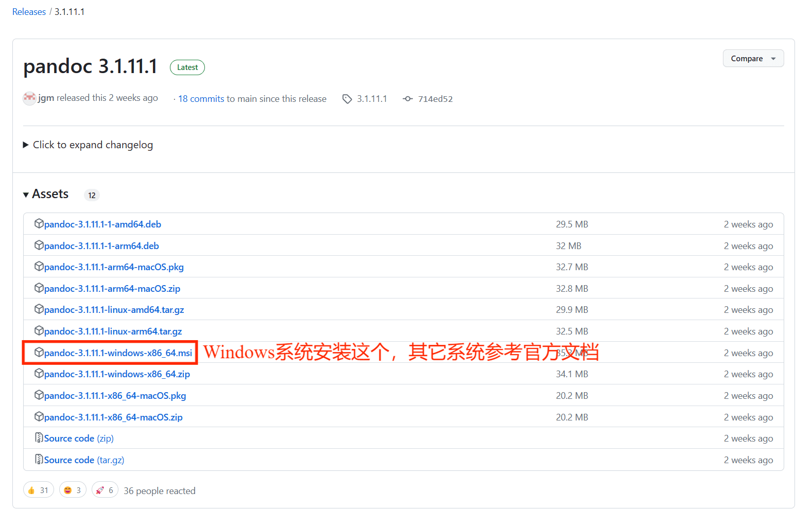Click the Assets count badge 12
This screenshot has height=527, width=812.
pos(92,195)
